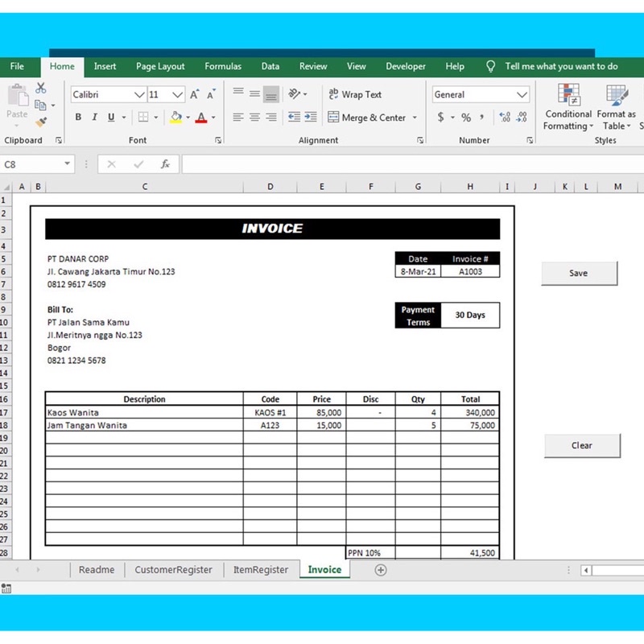Switch to the Insert ribbon tab
Image resolution: width=644 pixels, height=644 pixels.
[105, 67]
